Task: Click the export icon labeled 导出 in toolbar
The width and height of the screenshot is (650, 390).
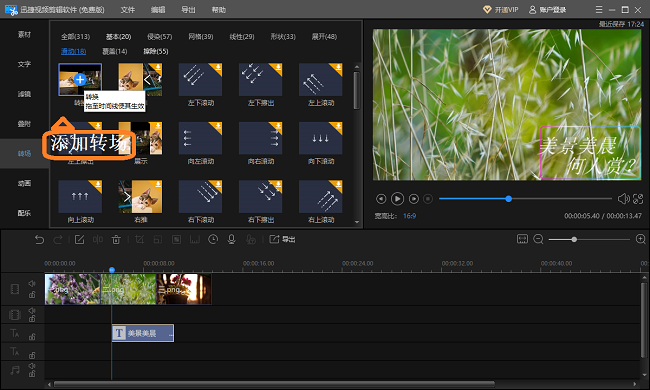Action: [x=282, y=240]
